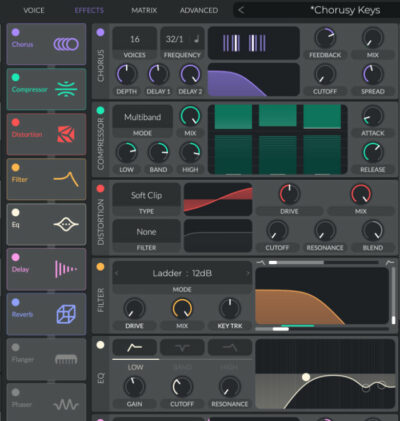Toggle the Eq power dot in the sidebar
The width and height of the screenshot is (400, 421).
(15, 212)
